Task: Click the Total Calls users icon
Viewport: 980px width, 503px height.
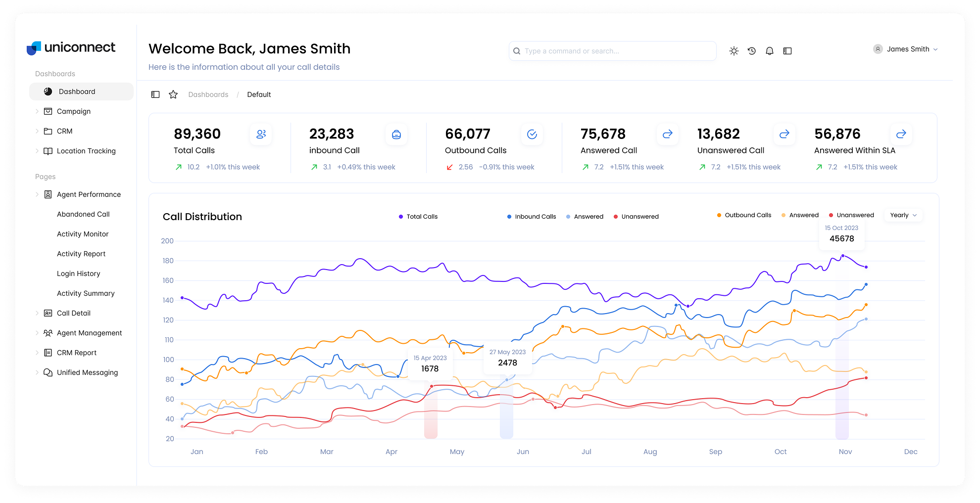Action: (x=261, y=134)
